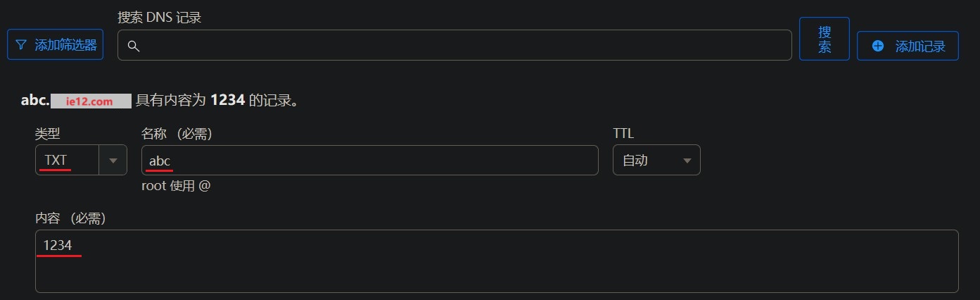This screenshot has height=300, width=980.
Task: Click the 内容 (必需) field label
Action: (70, 219)
